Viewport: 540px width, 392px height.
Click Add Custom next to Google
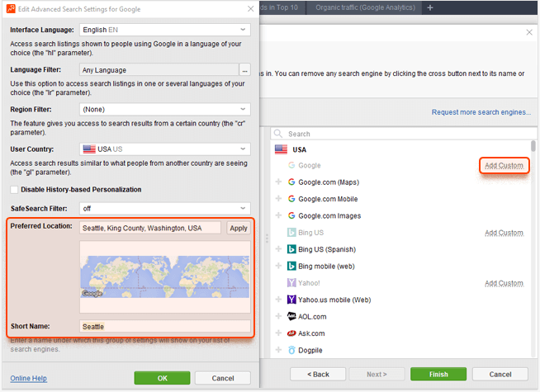pos(504,166)
